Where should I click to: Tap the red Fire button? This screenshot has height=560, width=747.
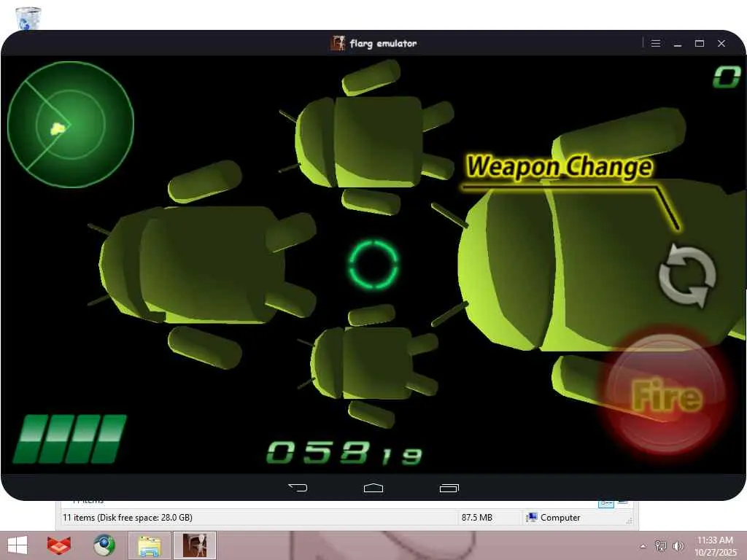click(665, 393)
